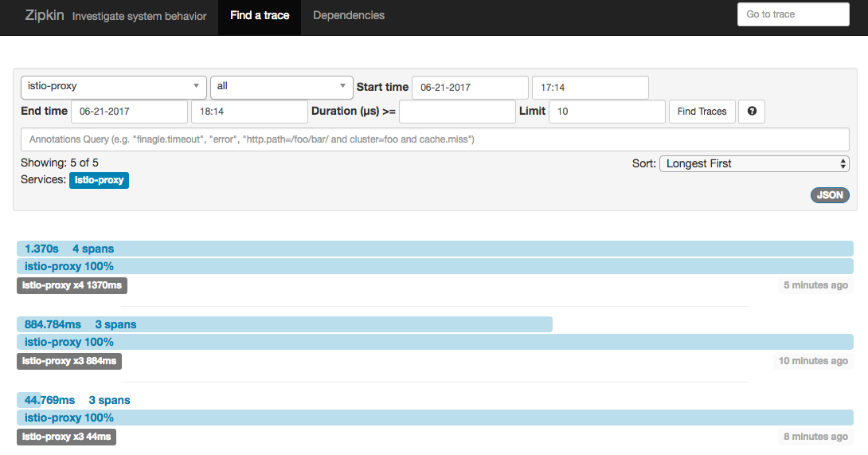Open the istio-proxy service name dropdown
The height and width of the screenshot is (455, 868).
[113, 87]
